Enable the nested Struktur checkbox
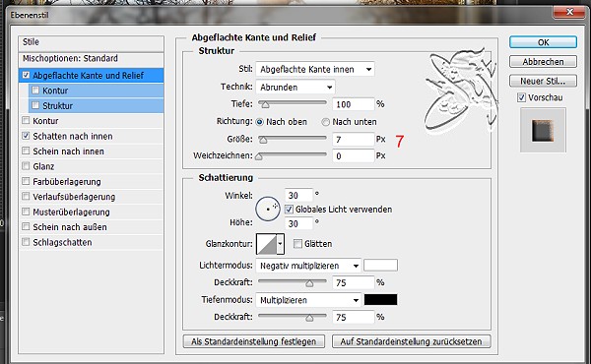The height and width of the screenshot is (364, 591). pyautogui.click(x=35, y=105)
